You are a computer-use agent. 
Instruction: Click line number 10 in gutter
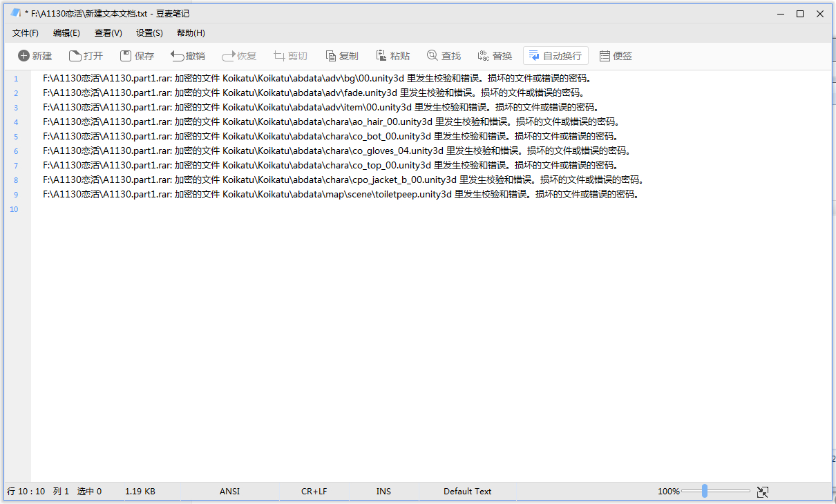pos(15,209)
